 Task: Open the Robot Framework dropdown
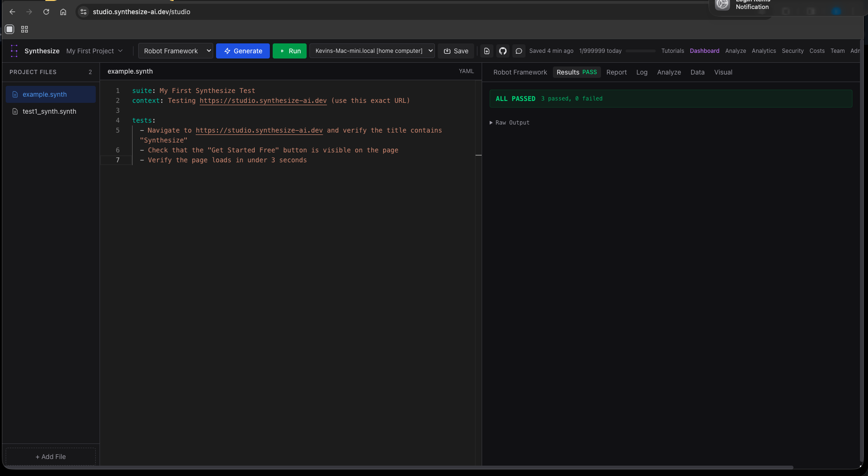175,50
